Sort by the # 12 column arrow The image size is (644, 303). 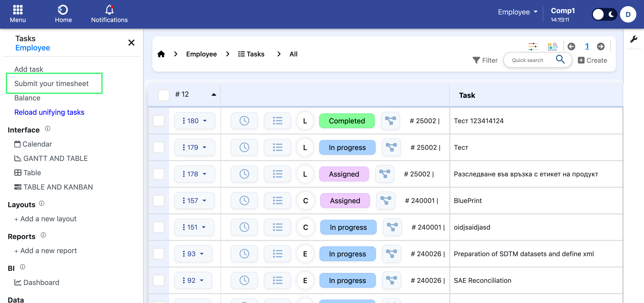click(214, 95)
